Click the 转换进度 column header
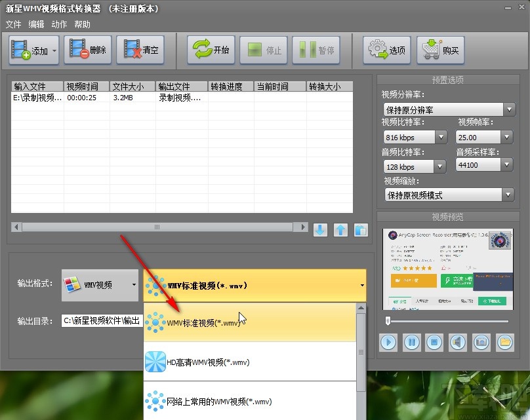The width and height of the screenshot is (530, 420). pyautogui.click(x=231, y=86)
